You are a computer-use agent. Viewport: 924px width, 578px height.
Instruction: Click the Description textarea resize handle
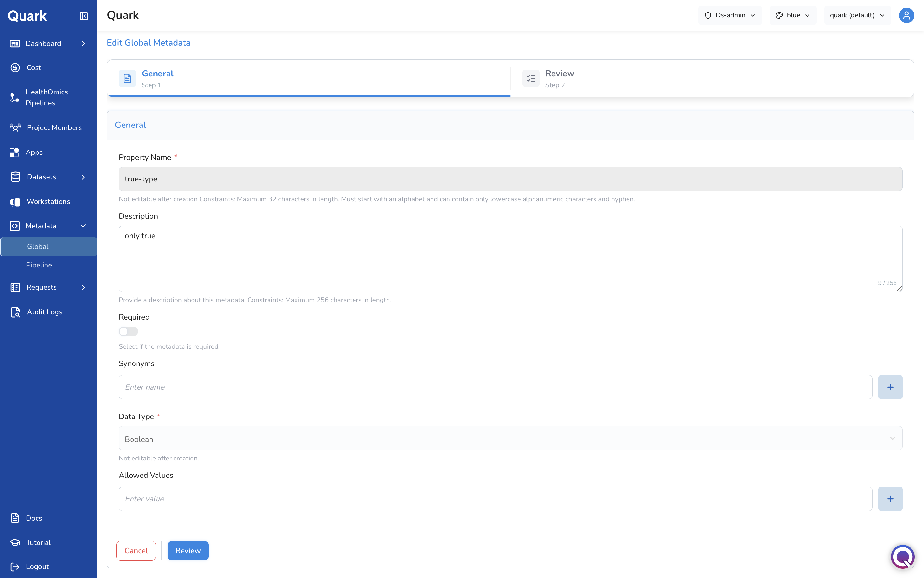coord(899,289)
